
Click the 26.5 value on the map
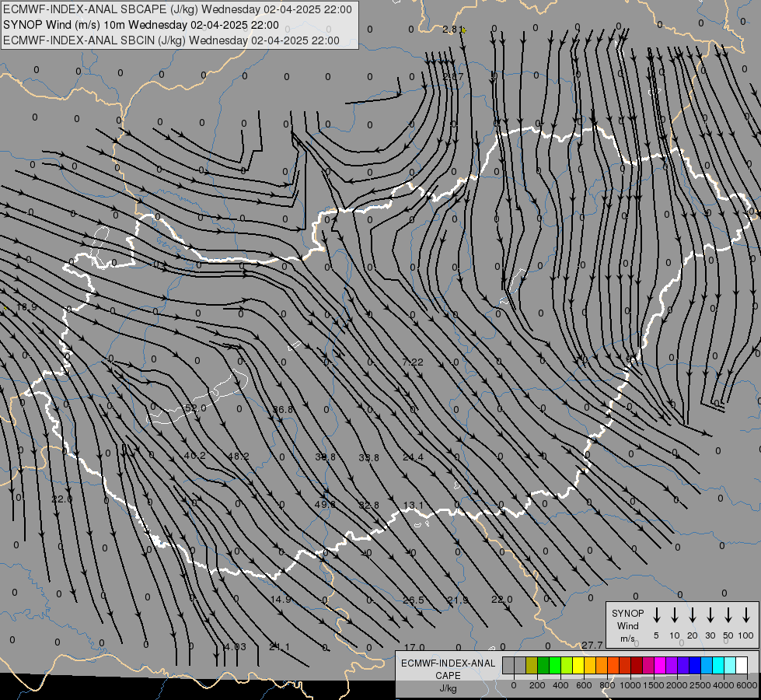coord(414,600)
